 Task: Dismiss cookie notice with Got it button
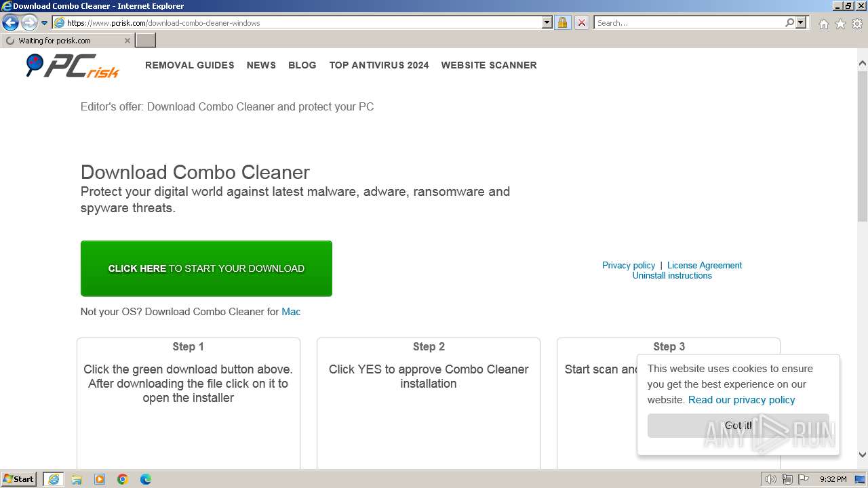738,426
